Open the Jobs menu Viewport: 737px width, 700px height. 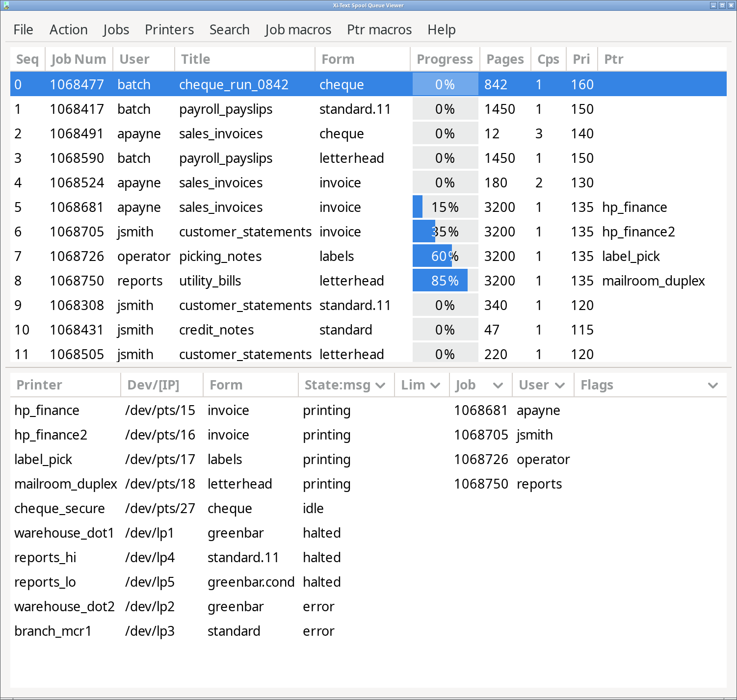click(116, 29)
